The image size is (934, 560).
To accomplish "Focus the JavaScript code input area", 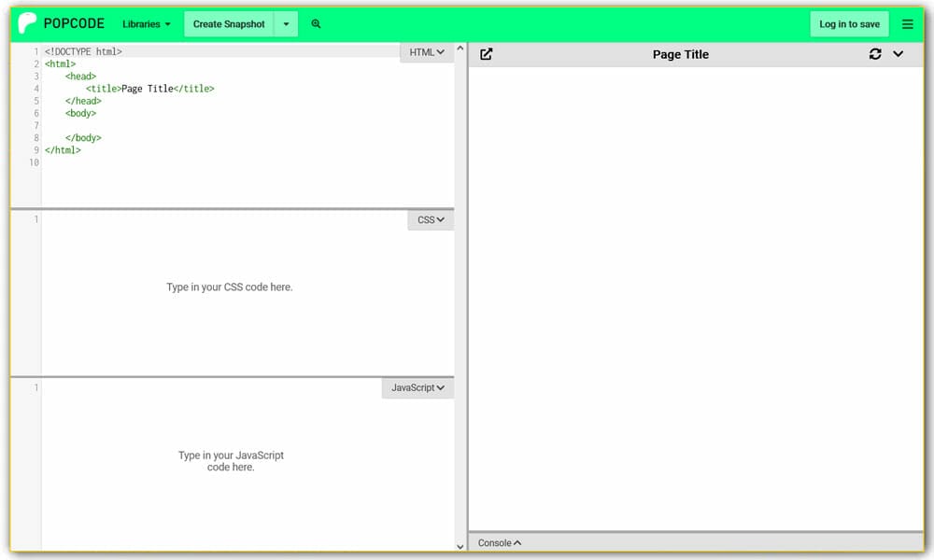I will point(231,461).
